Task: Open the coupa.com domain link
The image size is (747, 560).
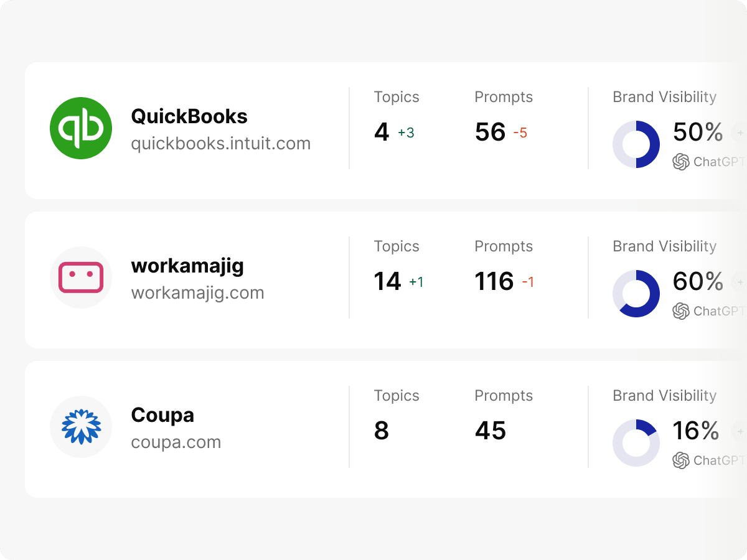Action: tap(176, 442)
